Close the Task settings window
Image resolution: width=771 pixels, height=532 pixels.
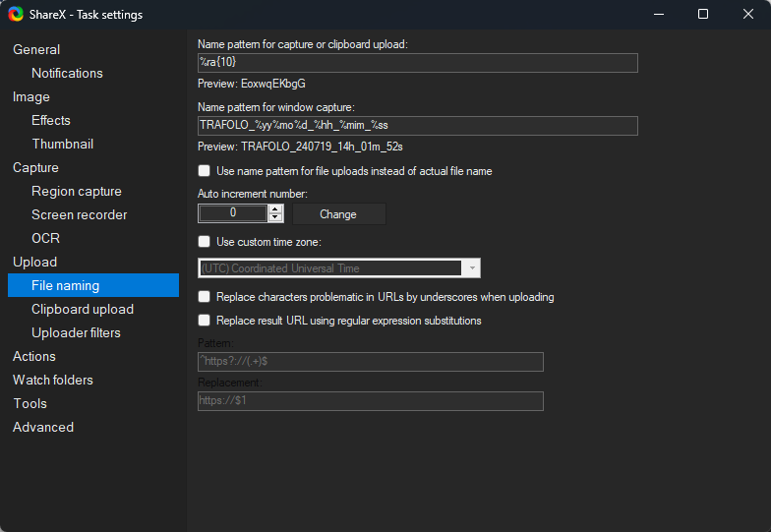click(747, 14)
